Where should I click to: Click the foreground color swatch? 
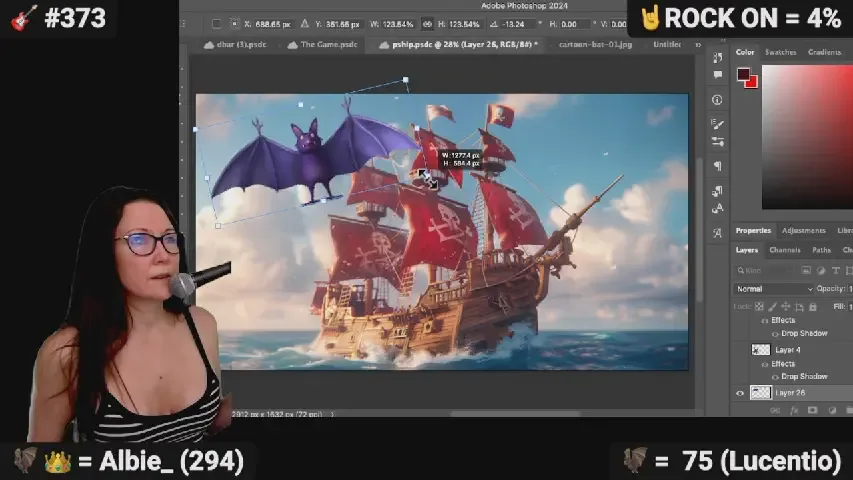[x=743, y=75]
